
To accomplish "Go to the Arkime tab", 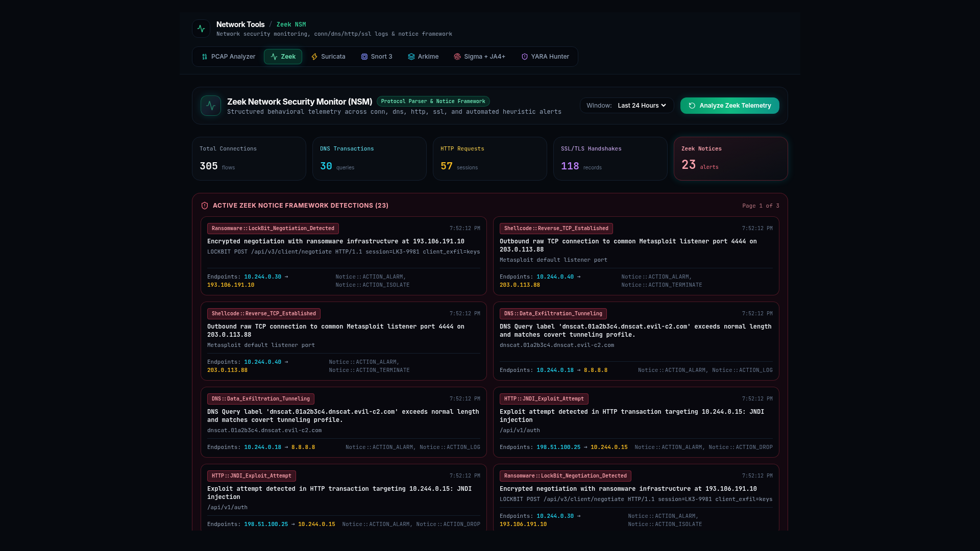I will pos(423,57).
